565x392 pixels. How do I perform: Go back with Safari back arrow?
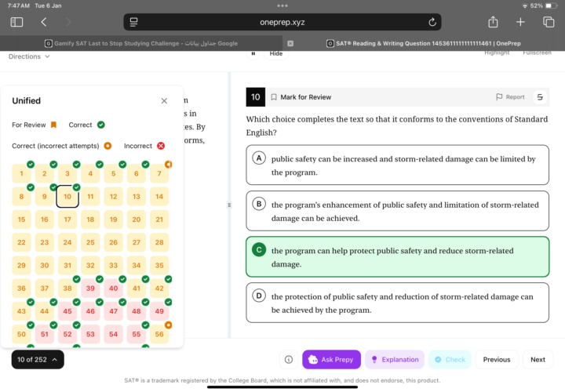point(43,22)
